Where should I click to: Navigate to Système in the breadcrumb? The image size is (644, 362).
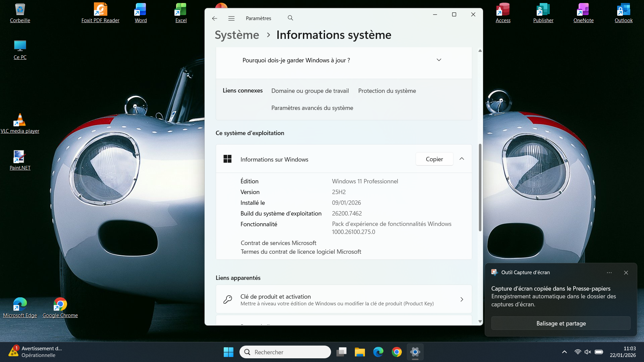(x=237, y=35)
